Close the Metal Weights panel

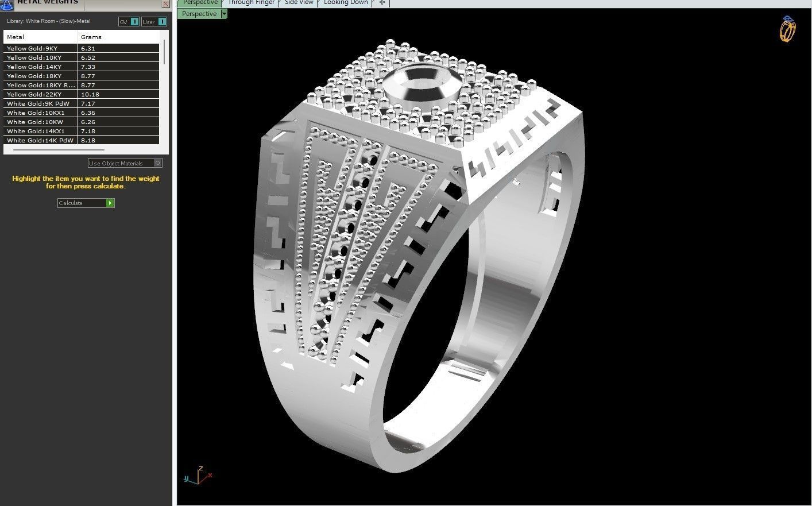pyautogui.click(x=166, y=3)
